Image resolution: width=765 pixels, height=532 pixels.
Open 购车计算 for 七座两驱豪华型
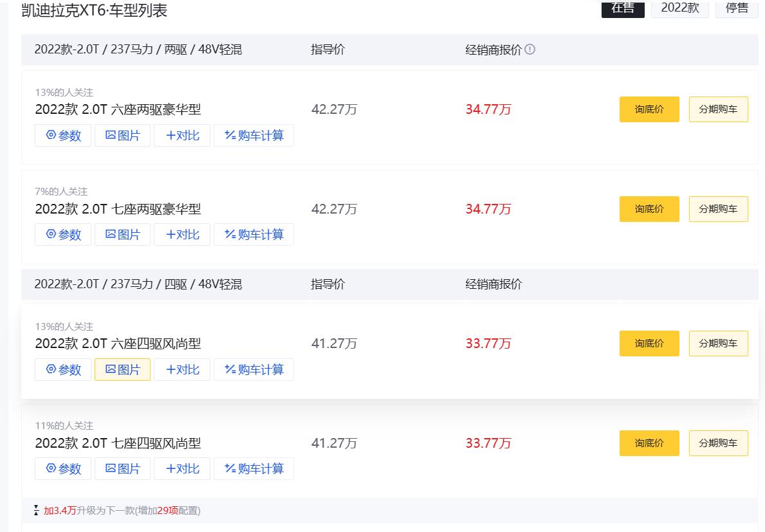point(253,235)
